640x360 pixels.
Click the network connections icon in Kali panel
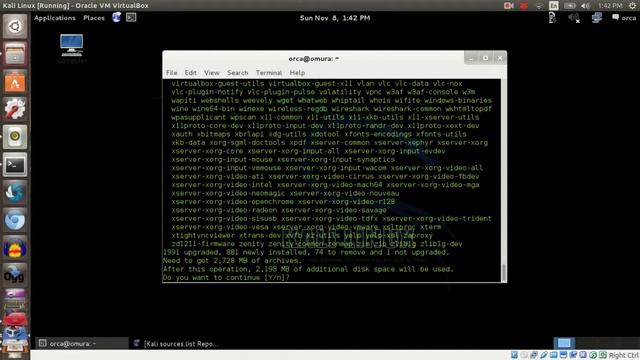coord(596,18)
